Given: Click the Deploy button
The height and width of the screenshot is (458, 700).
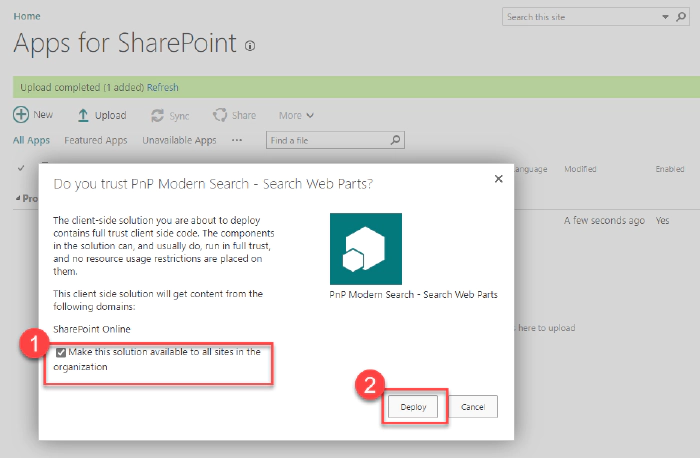Looking at the screenshot, I should [413, 407].
